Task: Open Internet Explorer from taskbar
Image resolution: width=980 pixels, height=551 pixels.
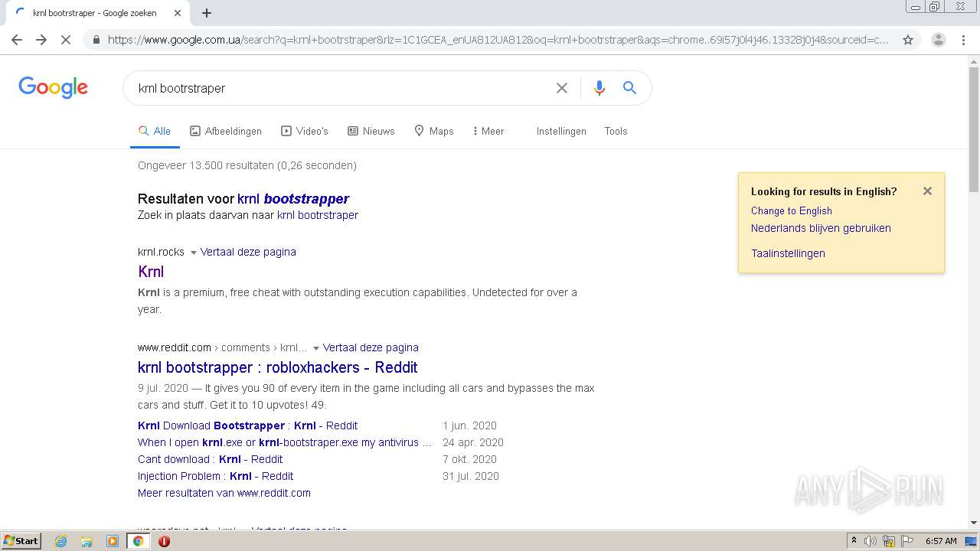Action: [x=60, y=541]
